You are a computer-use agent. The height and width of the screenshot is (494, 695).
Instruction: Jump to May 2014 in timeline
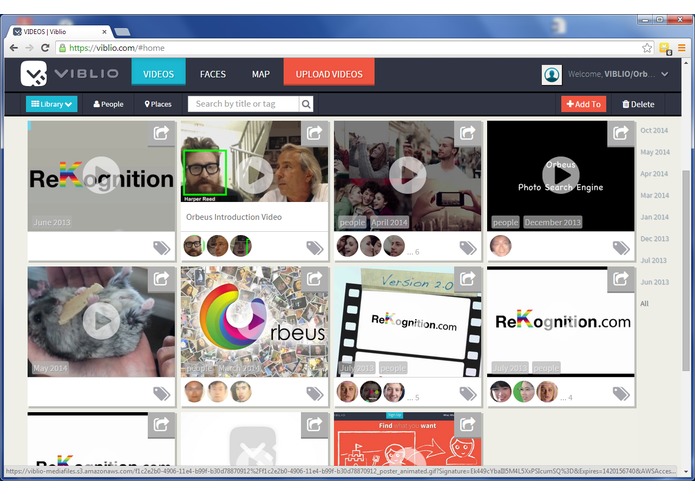[655, 152]
